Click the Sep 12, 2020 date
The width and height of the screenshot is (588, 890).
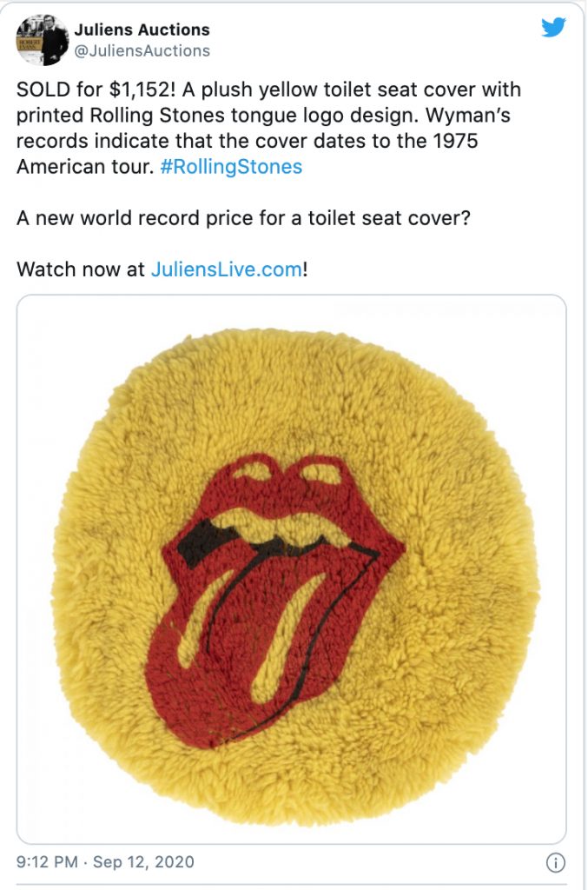[x=143, y=862]
